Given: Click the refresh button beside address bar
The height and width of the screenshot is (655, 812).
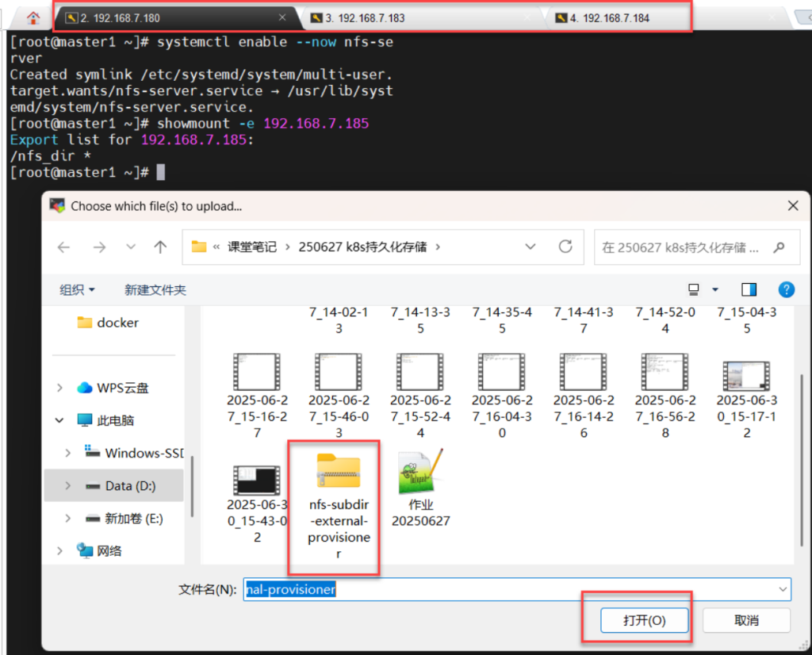Looking at the screenshot, I should tap(565, 247).
